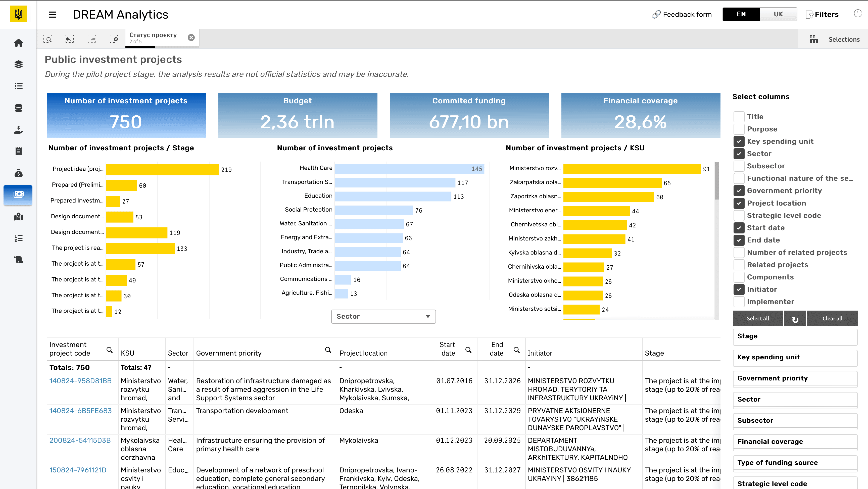Image resolution: width=868 pixels, height=489 pixels.
Task: Uncheck the Key spending unit column
Action: (739, 141)
